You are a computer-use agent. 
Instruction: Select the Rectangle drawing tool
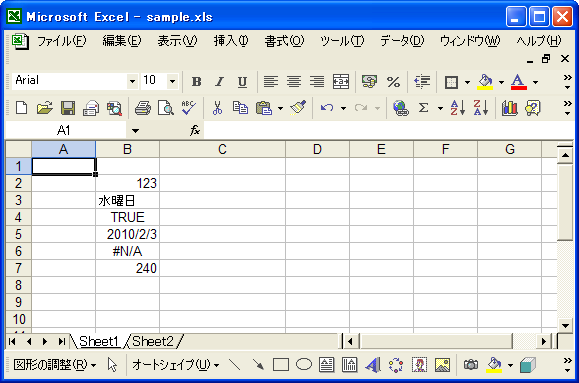point(281,365)
